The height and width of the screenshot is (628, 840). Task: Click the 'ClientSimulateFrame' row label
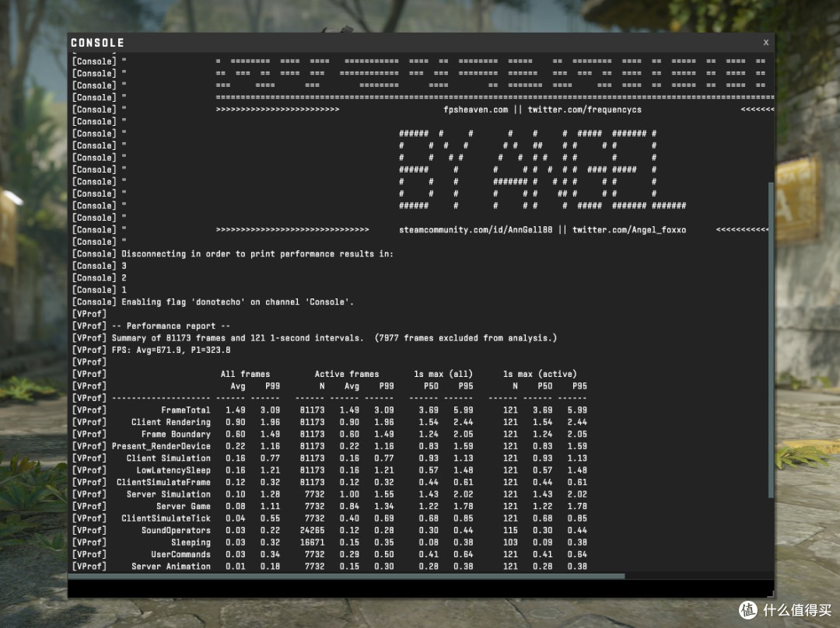click(163, 483)
